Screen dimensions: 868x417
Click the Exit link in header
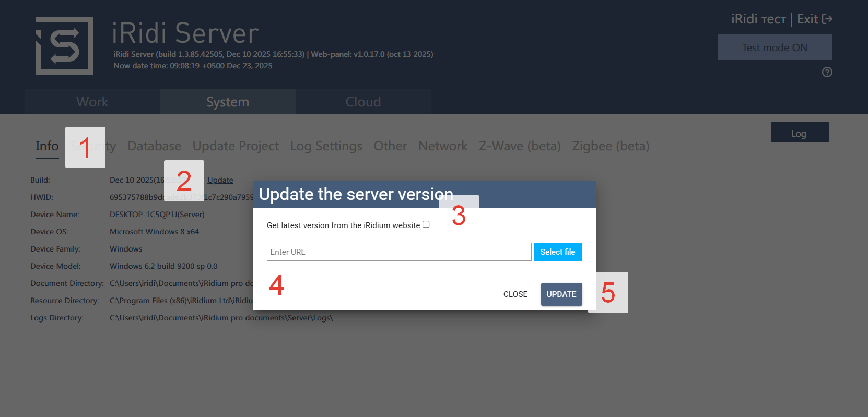[807, 19]
